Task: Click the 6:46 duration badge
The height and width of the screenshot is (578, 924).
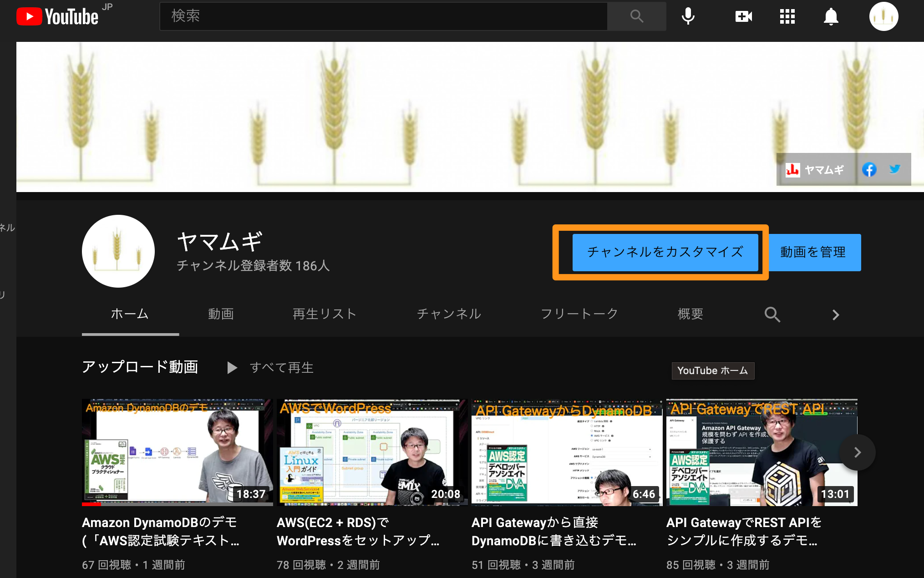Action: [644, 494]
